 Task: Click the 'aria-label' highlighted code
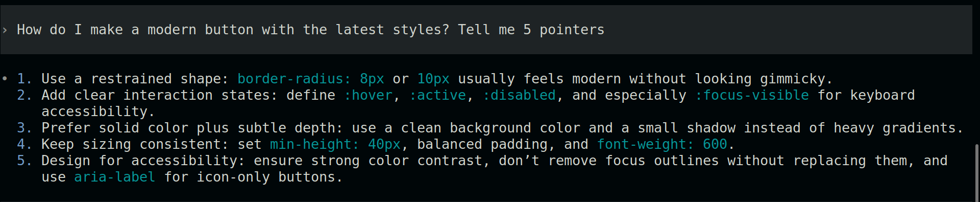tap(115, 177)
